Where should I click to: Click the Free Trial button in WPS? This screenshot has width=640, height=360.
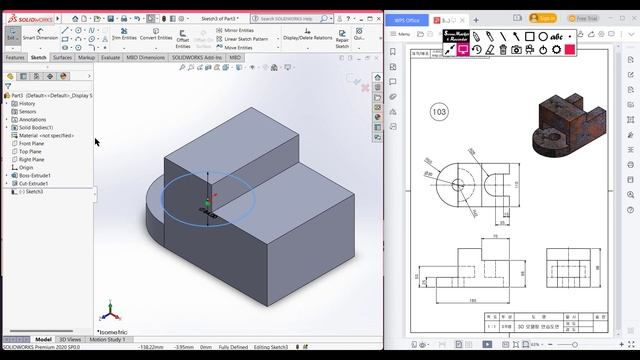point(583,19)
